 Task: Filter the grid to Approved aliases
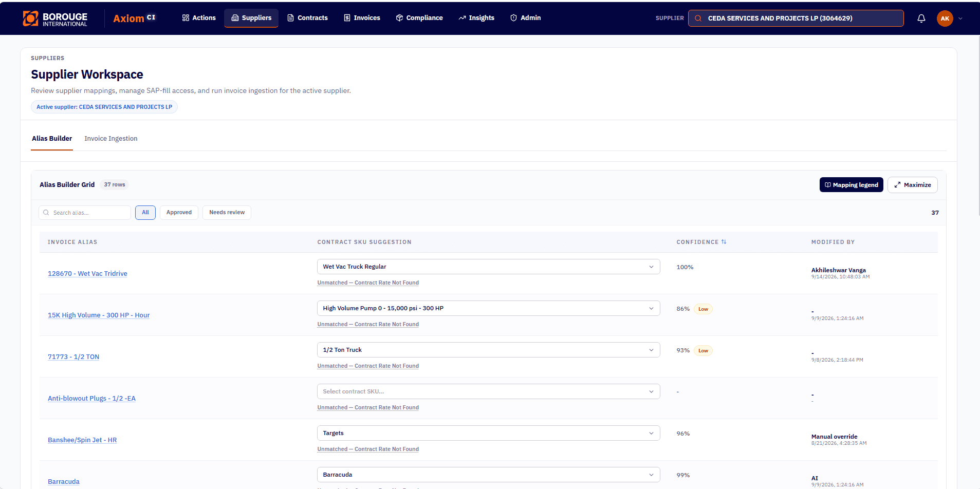(x=179, y=213)
